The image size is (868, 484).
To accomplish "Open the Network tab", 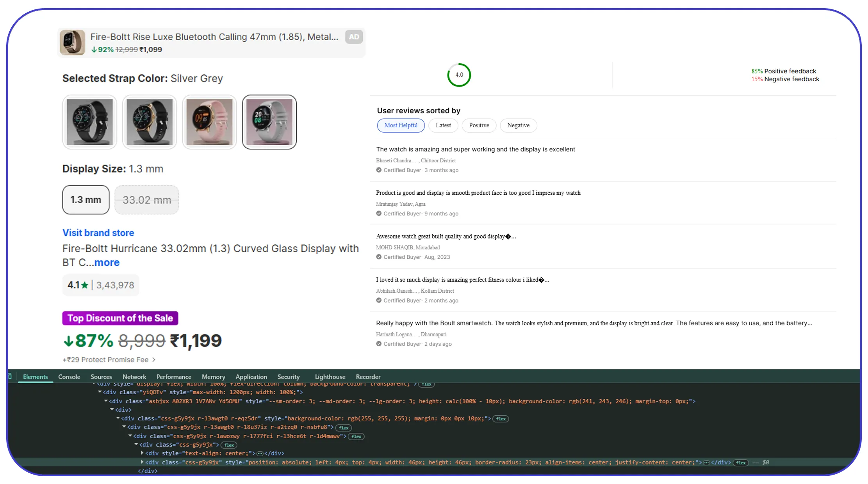I will tap(134, 377).
